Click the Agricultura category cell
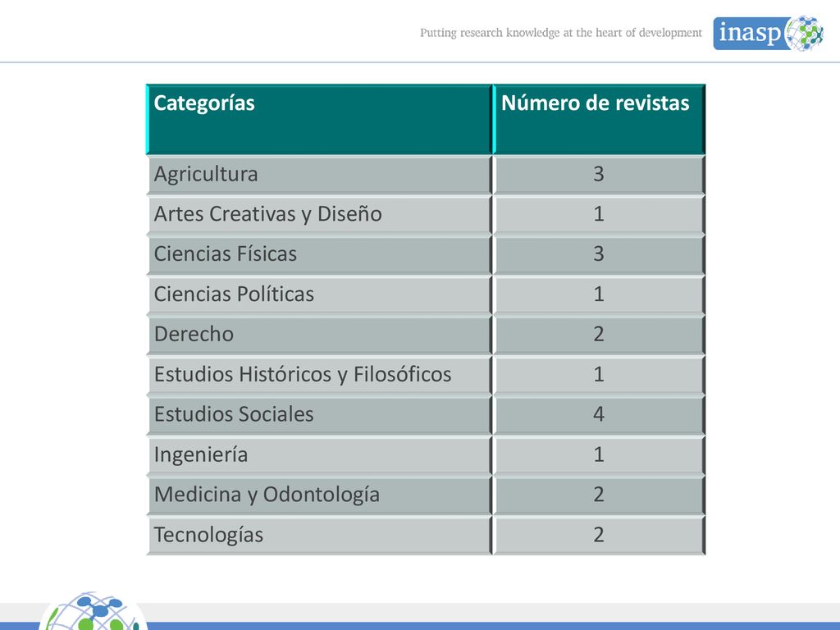 [319, 175]
